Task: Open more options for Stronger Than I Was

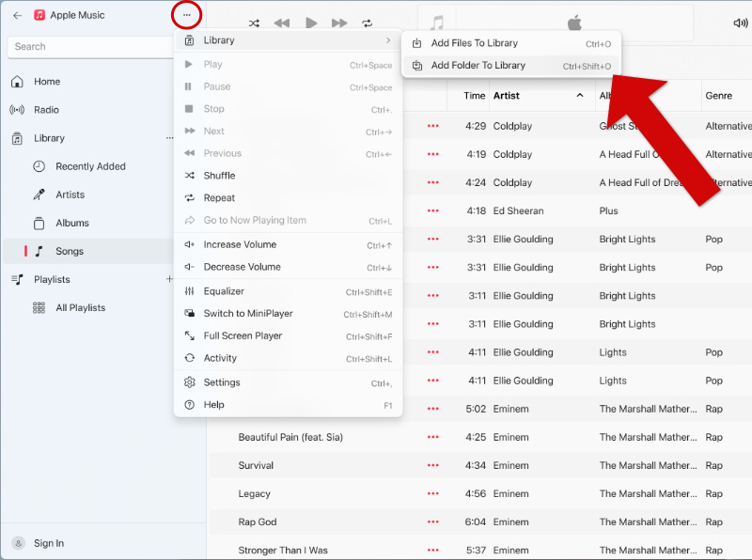Action: click(x=433, y=551)
